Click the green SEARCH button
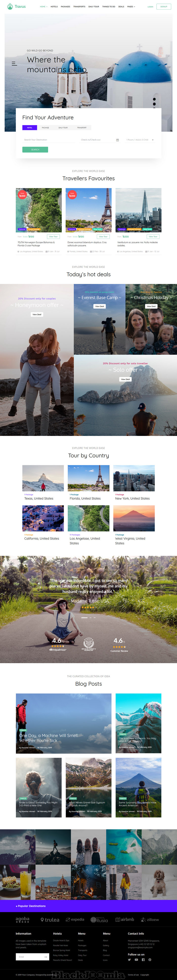177x980 pixels. [35, 150]
